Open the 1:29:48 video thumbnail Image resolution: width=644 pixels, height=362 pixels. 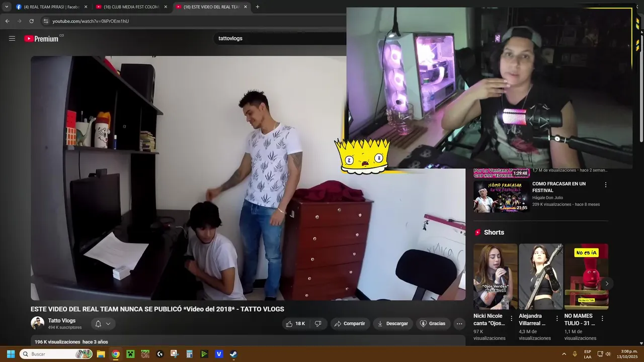(502, 173)
